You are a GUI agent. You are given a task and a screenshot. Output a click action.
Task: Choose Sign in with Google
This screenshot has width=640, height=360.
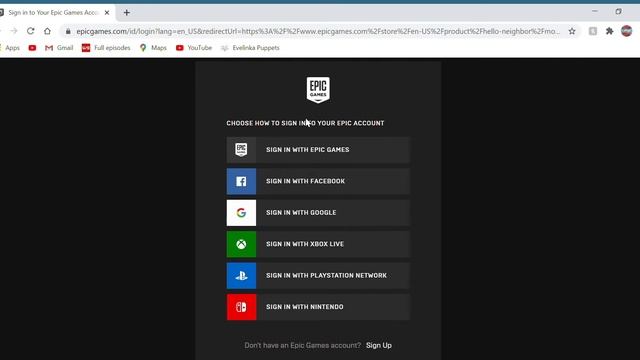pos(318,213)
